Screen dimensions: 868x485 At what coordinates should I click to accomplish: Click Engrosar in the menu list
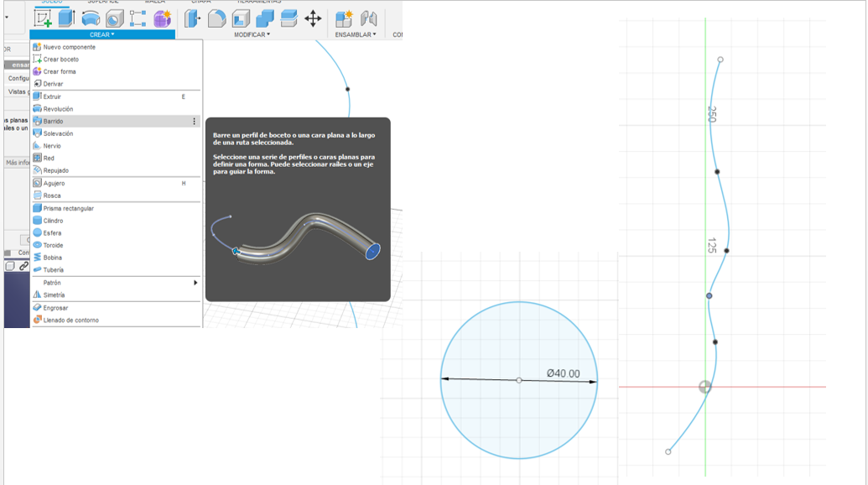point(117,308)
